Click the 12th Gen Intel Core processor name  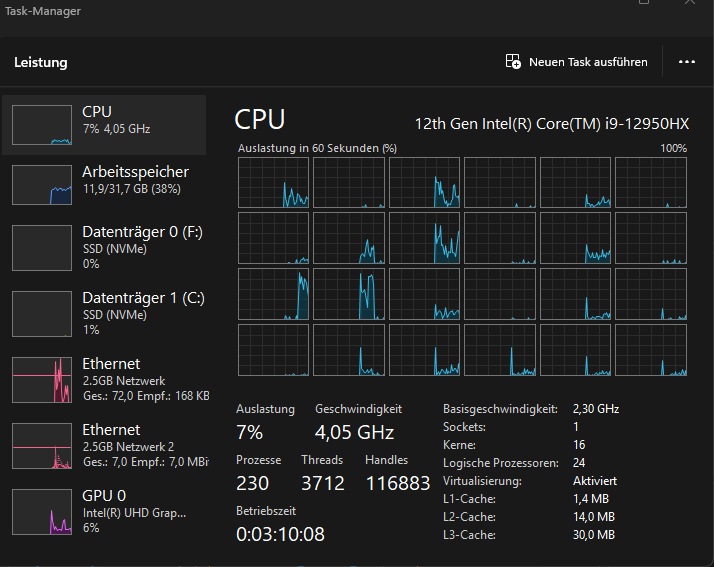coord(552,124)
